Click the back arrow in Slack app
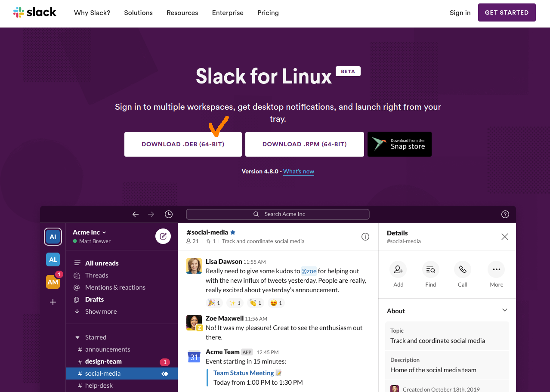550x392 pixels. pos(136,214)
